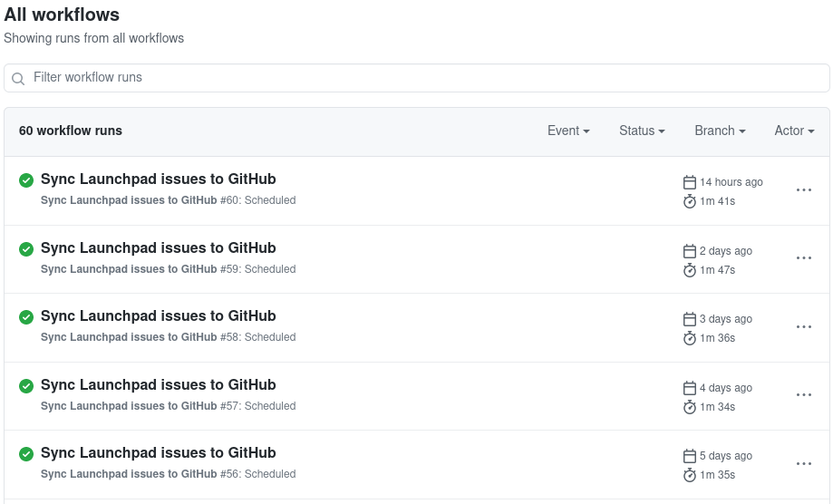
Task: Click calendar icon beside 2 days ago
Action: click(x=690, y=251)
